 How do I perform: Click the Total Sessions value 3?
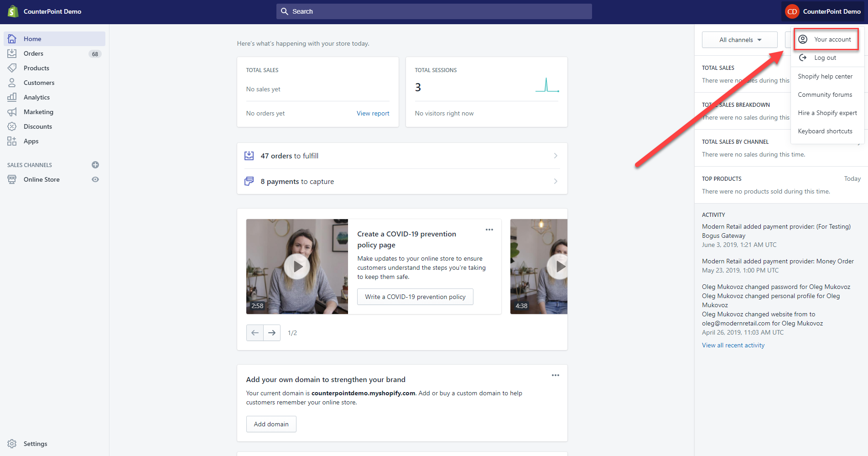click(418, 87)
